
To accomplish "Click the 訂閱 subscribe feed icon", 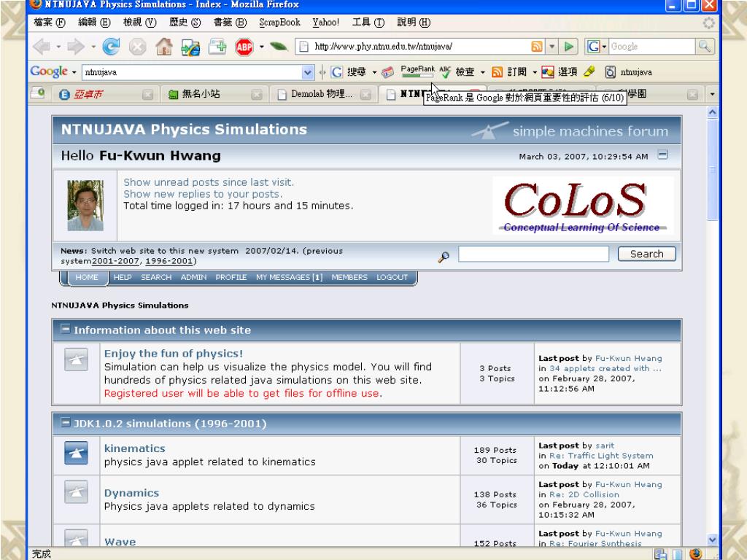I will tap(497, 72).
